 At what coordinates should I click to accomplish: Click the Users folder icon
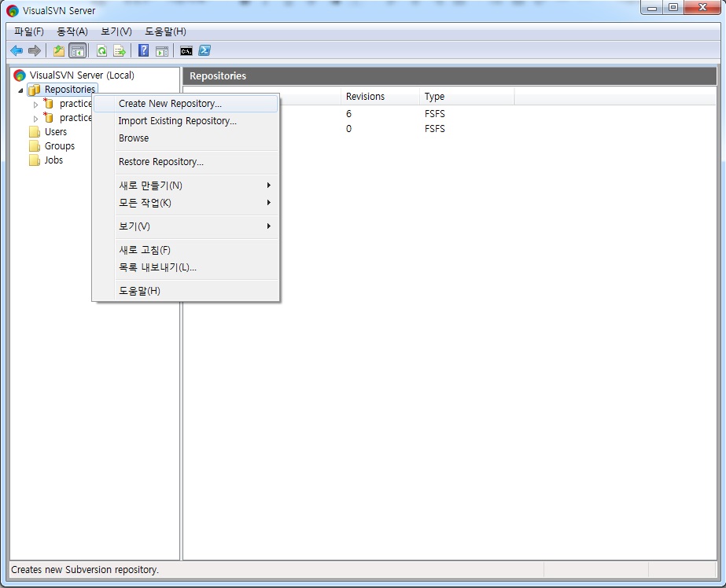tap(35, 132)
